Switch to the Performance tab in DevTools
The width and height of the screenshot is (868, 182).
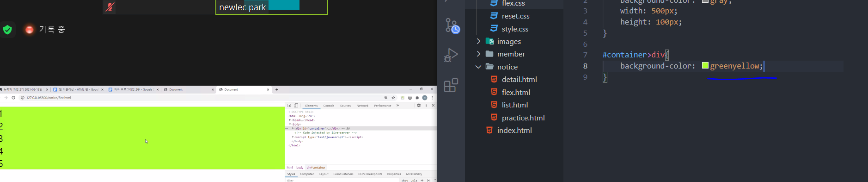[383, 106]
